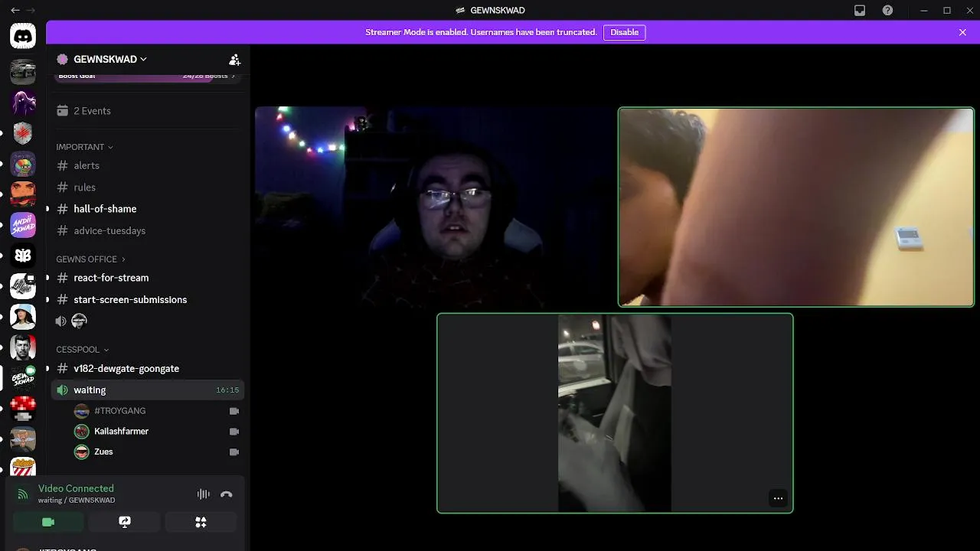Open the #hall-of-shame channel
The height and width of the screenshot is (551, 980).
[x=148, y=209]
